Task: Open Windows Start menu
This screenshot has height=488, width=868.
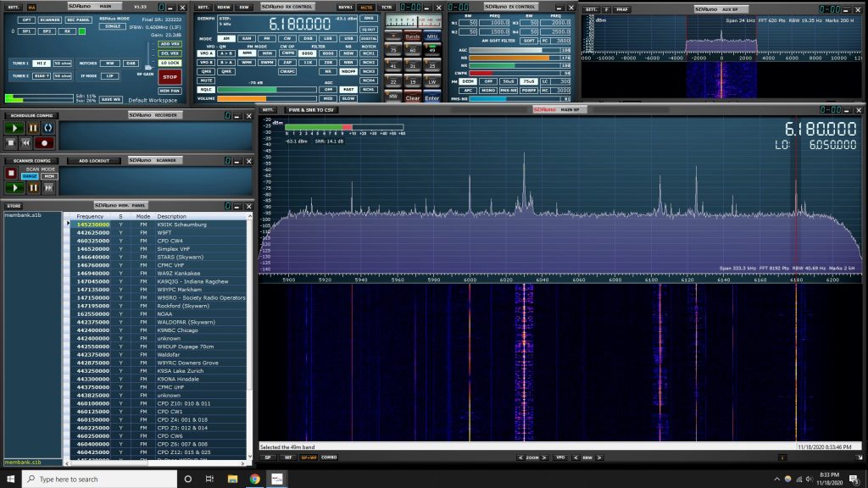Action: 10,480
